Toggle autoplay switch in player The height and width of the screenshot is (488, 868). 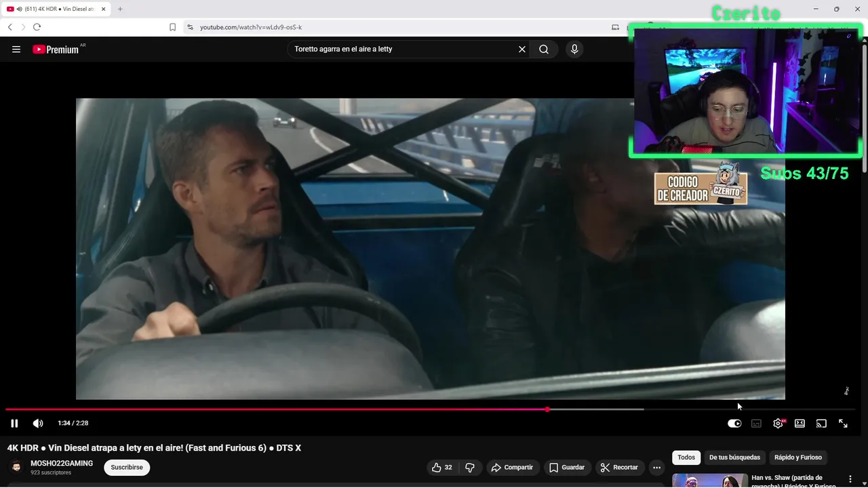tap(734, 424)
